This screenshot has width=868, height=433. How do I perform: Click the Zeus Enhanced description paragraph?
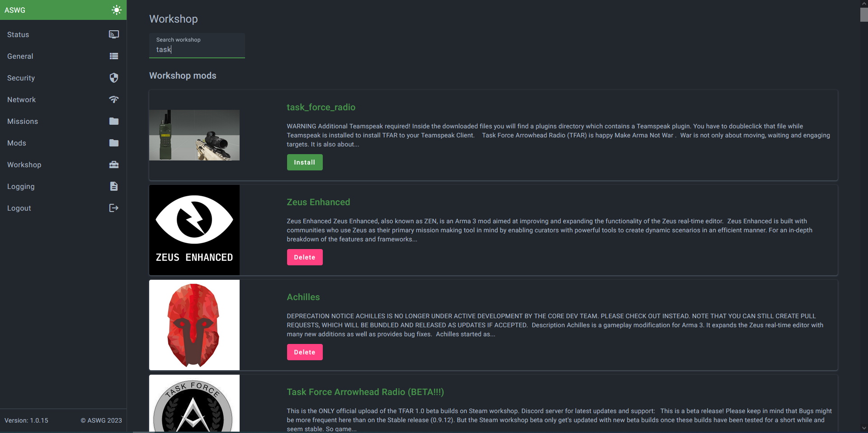[549, 230]
